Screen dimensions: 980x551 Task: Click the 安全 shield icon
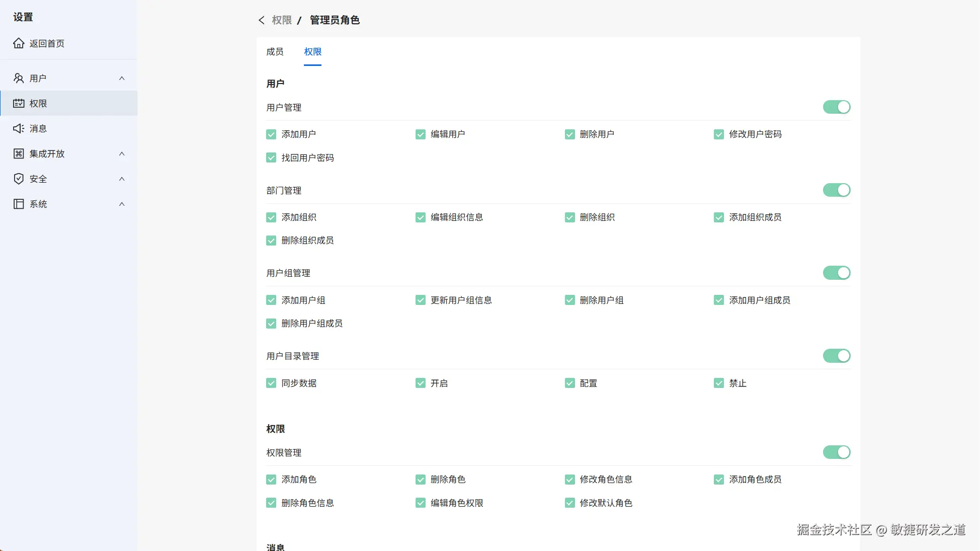coord(19,179)
